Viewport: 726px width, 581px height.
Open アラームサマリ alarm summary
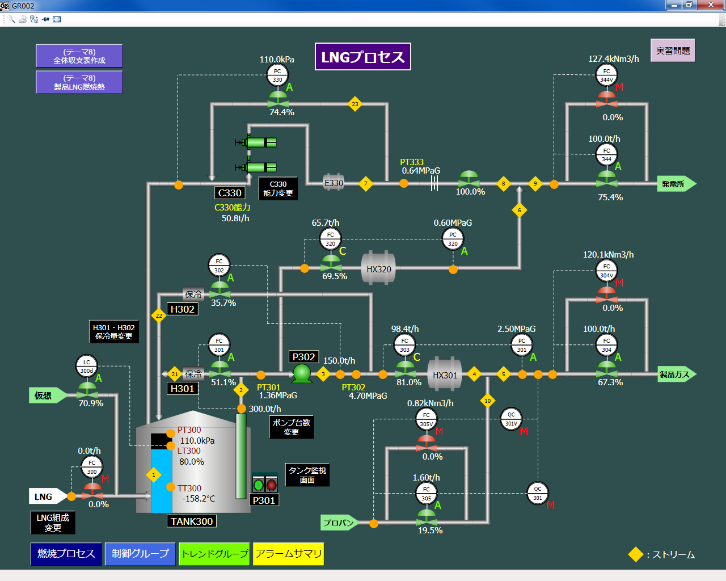pos(288,553)
